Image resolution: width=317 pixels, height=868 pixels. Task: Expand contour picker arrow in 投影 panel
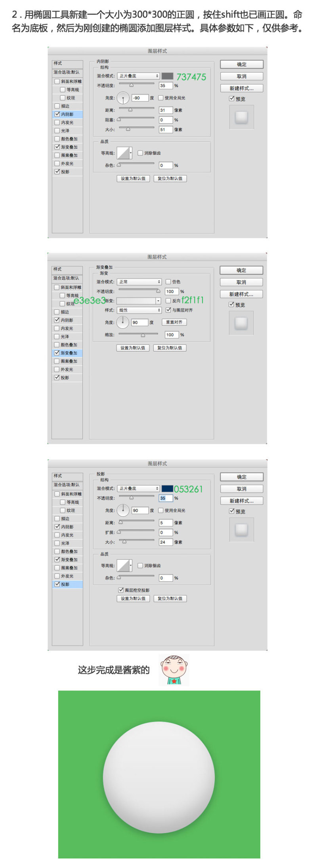(x=131, y=566)
